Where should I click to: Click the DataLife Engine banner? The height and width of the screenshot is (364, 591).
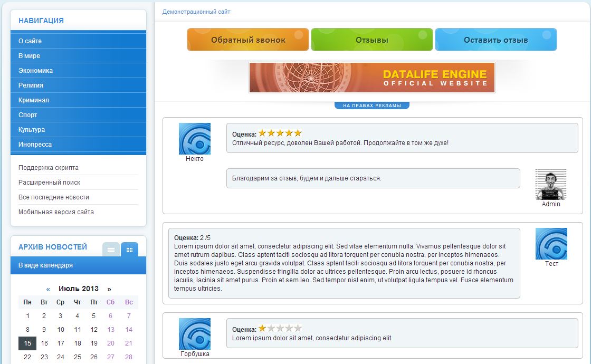point(372,78)
